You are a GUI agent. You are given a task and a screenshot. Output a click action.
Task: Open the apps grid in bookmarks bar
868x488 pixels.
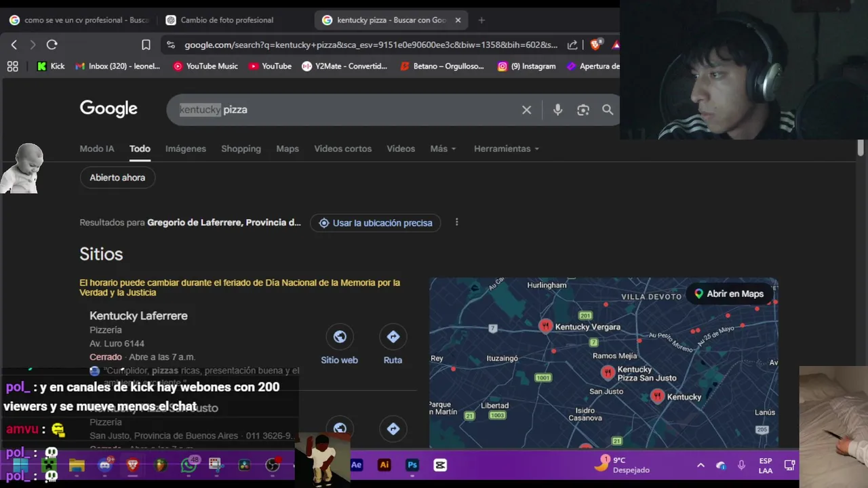(12, 66)
